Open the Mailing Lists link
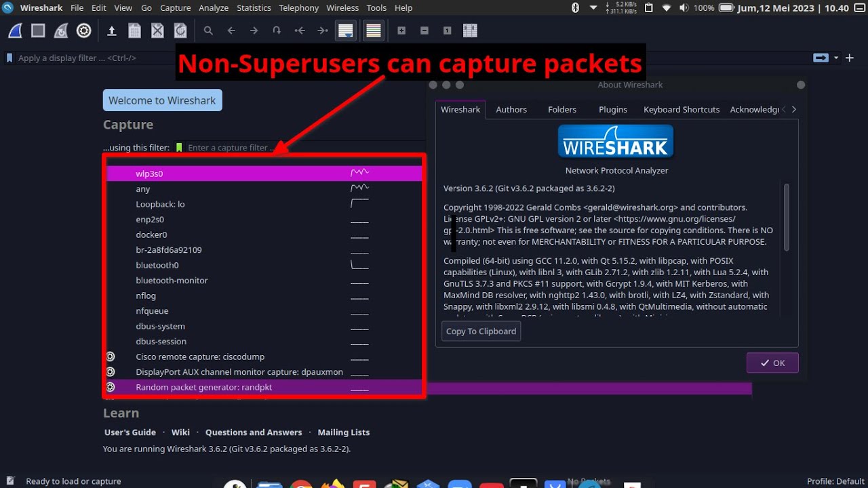 (344, 432)
